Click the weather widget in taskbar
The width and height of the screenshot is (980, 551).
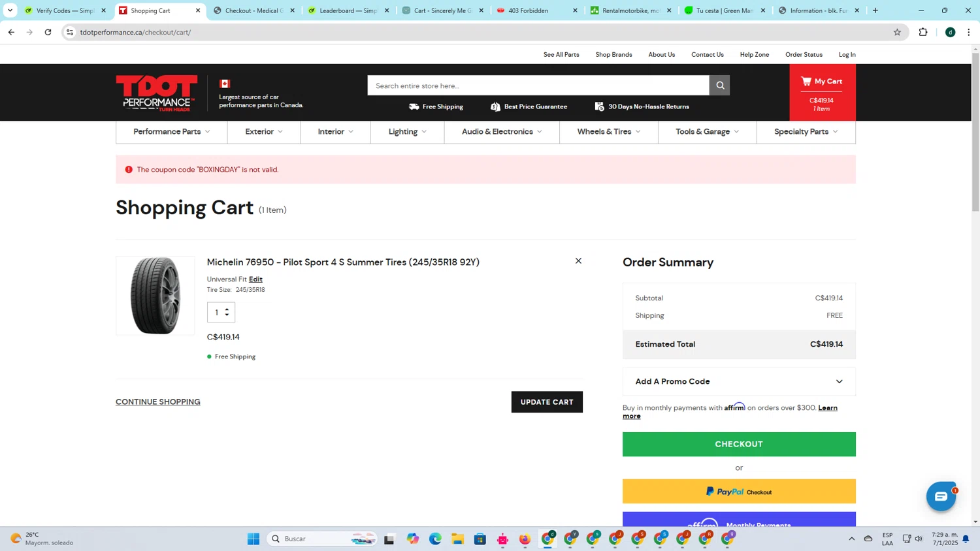(42, 539)
